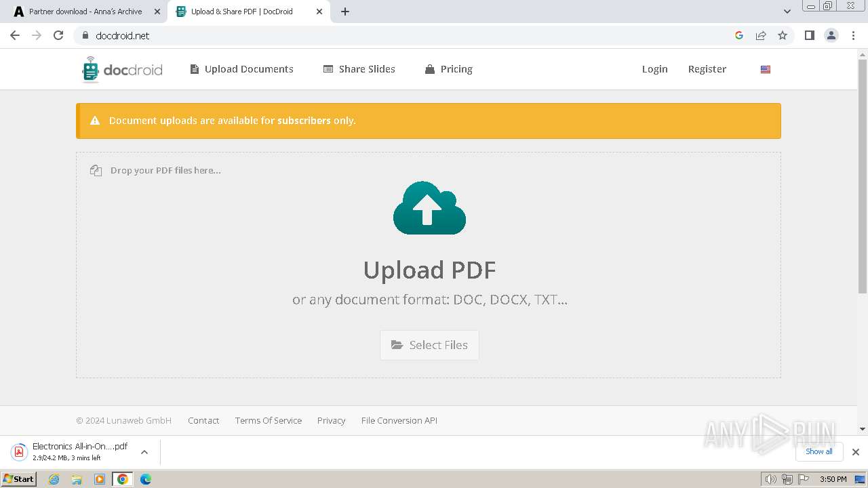
Task: Open a new browser tab
Action: point(345,12)
